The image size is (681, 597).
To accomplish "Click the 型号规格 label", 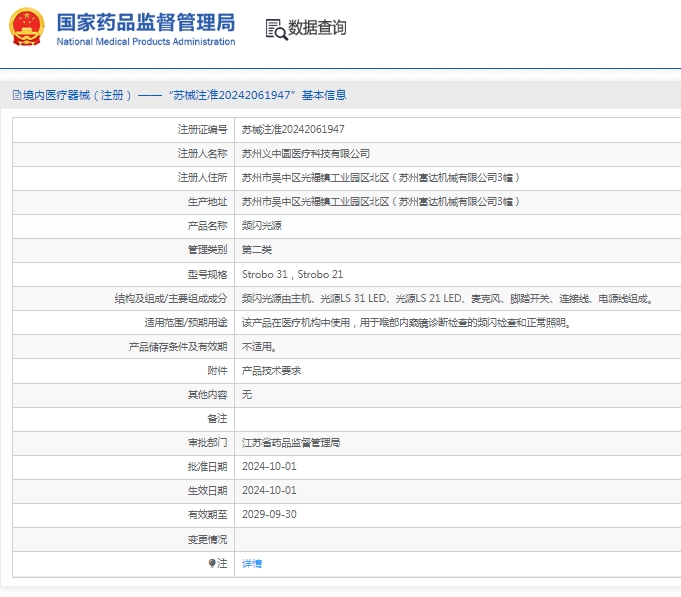I will [208, 274].
